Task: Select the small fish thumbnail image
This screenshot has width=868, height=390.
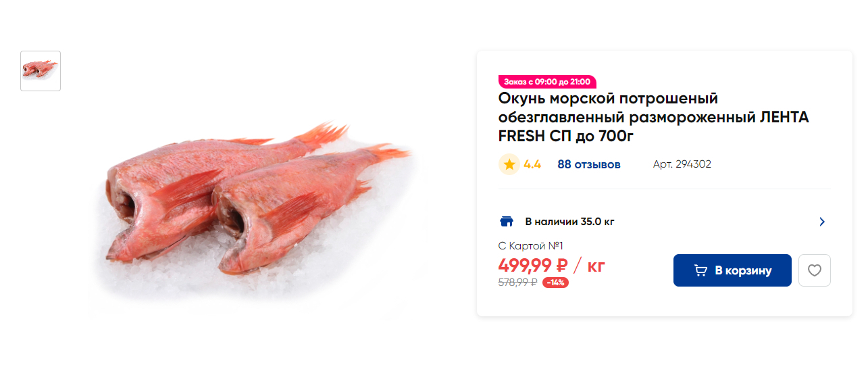Action: (x=41, y=71)
